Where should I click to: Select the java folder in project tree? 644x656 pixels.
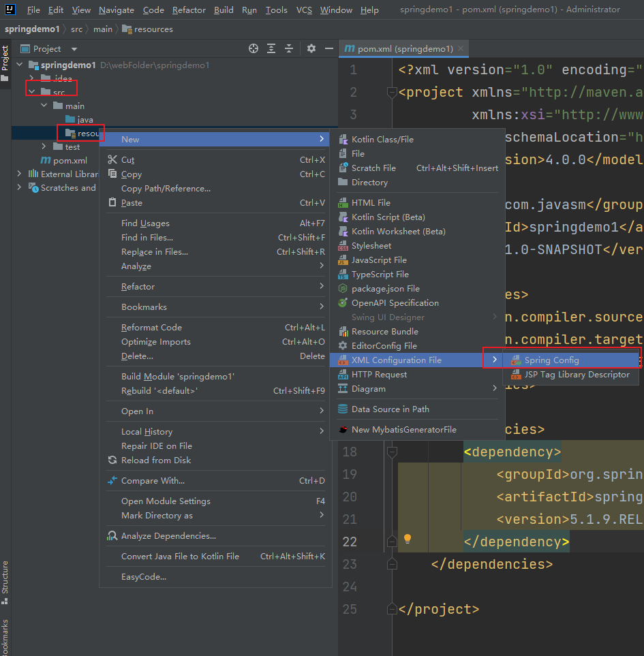click(80, 120)
